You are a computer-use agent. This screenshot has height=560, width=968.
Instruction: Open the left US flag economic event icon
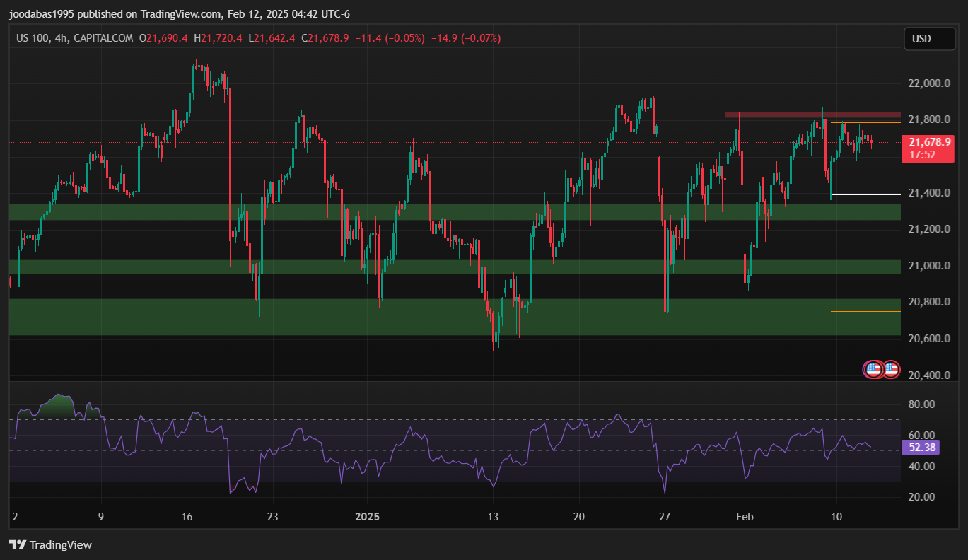coord(873,369)
